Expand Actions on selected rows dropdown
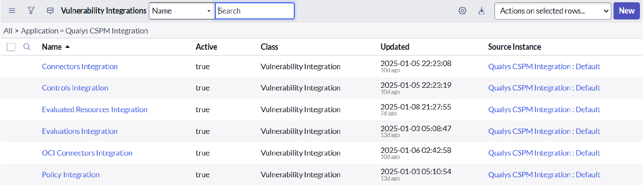Viewport: 644px width, 185px height. pos(553,11)
